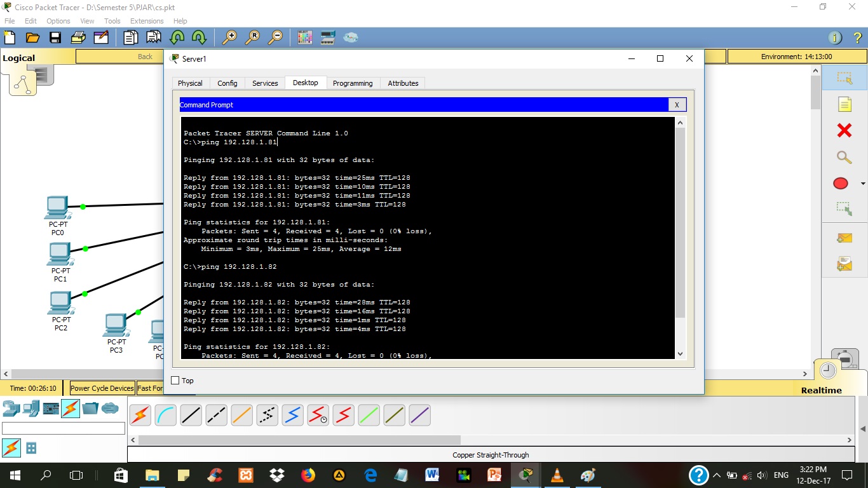The width and height of the screenshot is (868, 488).
Task: Select the Copper Straight-Through cable
Action: (191, 415)
